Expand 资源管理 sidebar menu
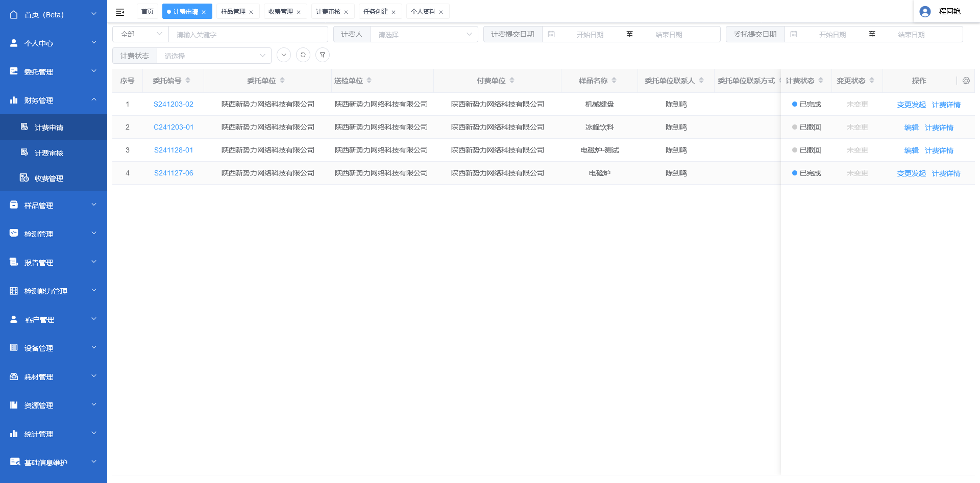This screenshot has height=483, width=980. coord(54,405)
